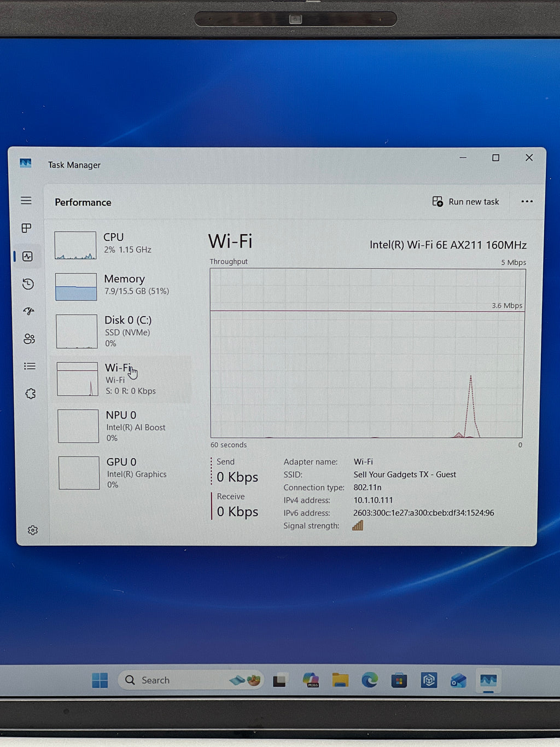Click the Send 0 Kbps value
The height and width of the screenshot is (747, 560).
click(x=237, y=477)
